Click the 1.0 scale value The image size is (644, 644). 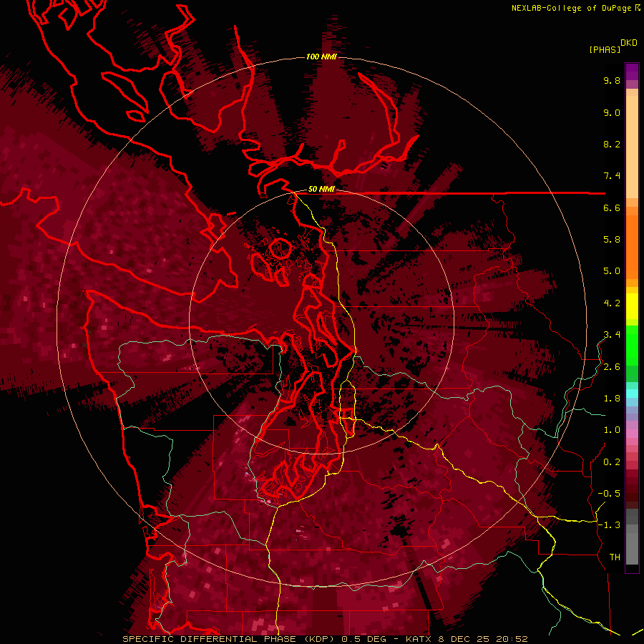click(x=612, y=430)
